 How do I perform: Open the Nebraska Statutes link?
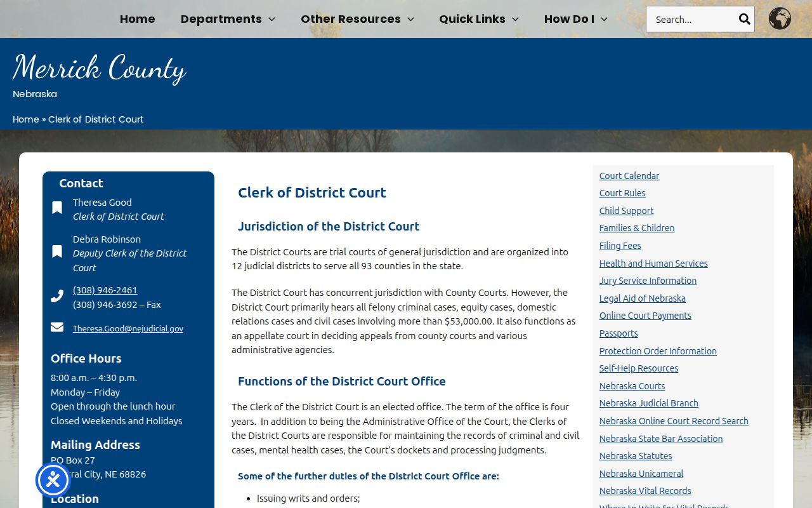636,456
